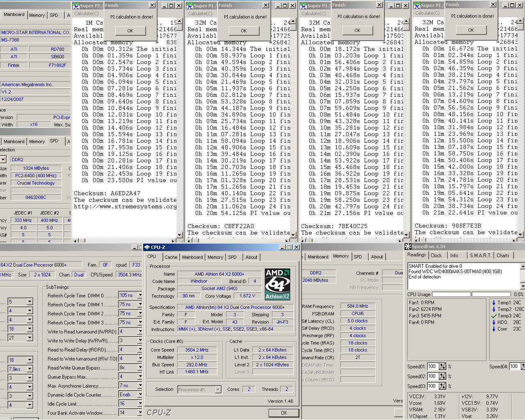Click OK in the front CPU-Z window
The image size is (525, 420).
(x=284, y=413)
